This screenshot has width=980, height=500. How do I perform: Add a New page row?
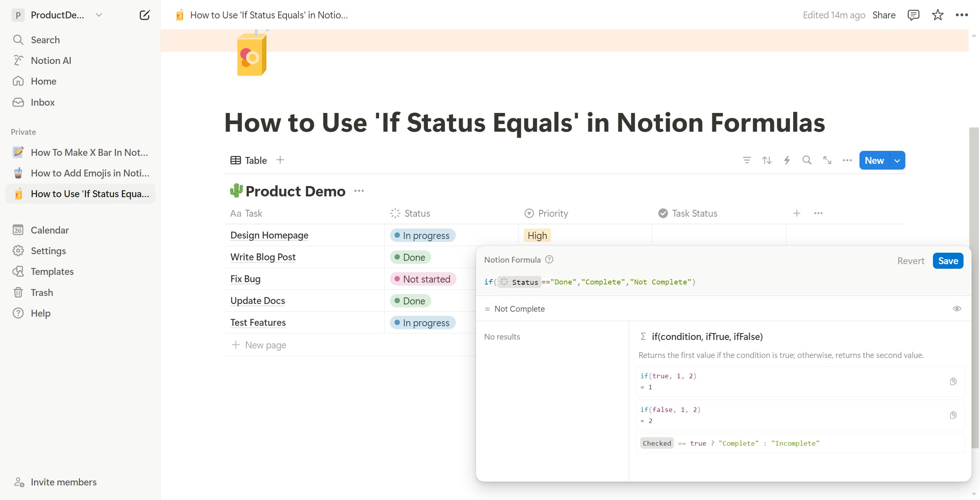(x=259, y=345)
